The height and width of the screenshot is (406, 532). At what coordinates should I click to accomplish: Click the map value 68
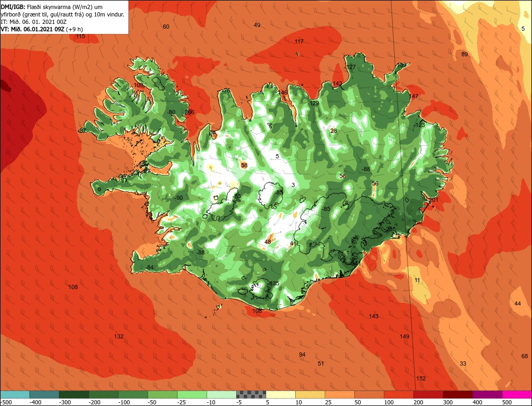(x=525, y=356)
